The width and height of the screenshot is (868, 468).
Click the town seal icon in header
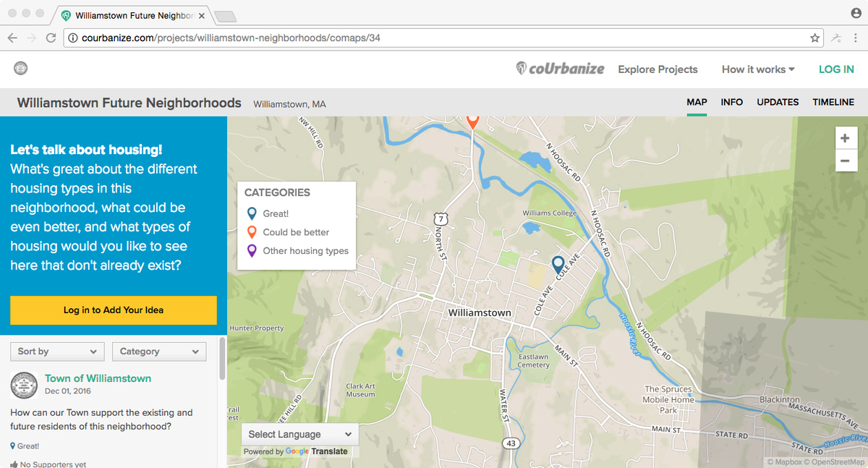[x=21, y=69]
